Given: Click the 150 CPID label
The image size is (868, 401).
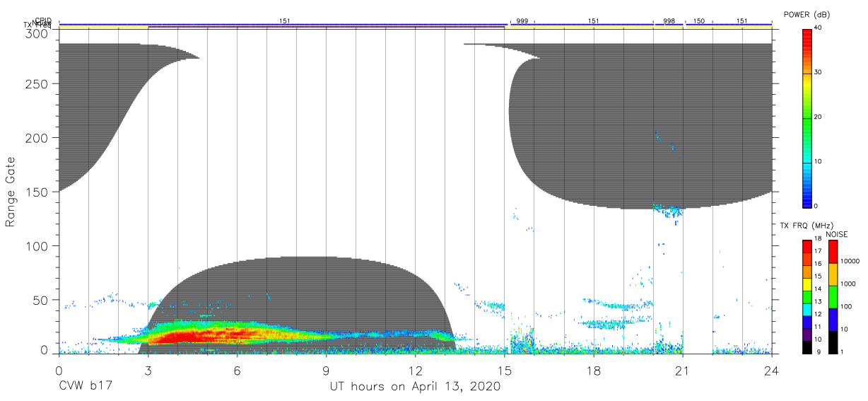Looking at the screenshot, I should [699, 21].
